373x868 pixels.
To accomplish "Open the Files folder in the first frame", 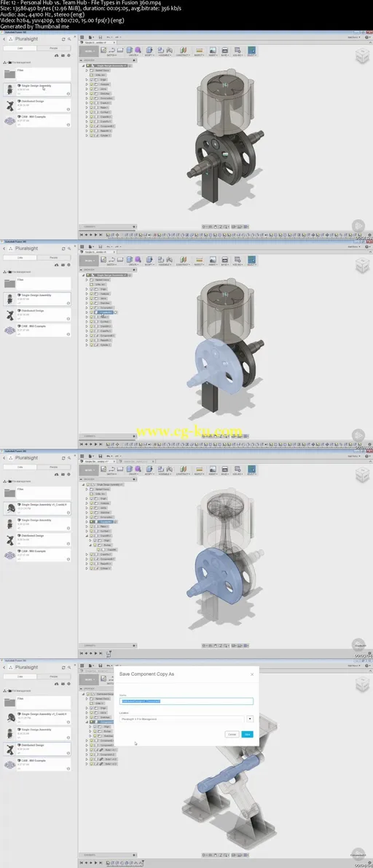I will [36, 74].
